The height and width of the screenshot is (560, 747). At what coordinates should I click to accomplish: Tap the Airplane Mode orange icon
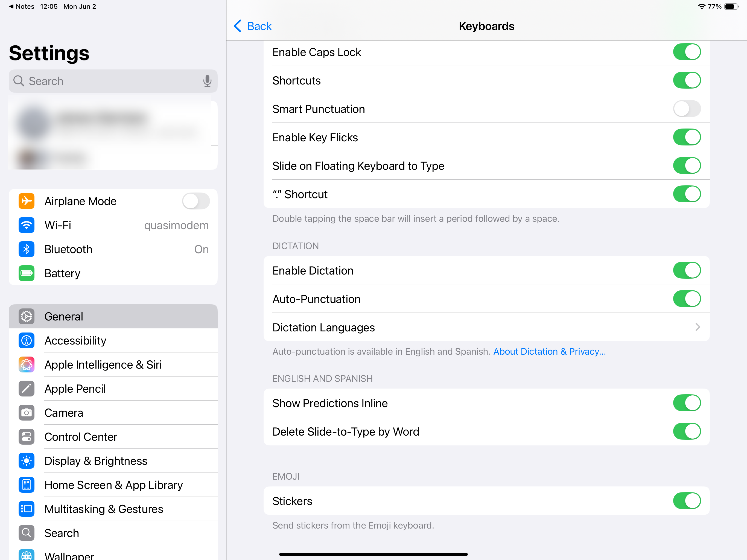pyautogui.click(x=26, y=201)
